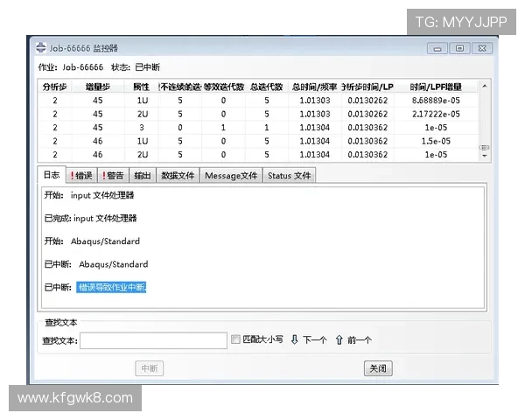Click the 分析步 column header
This screenshot has height=420, width=525.
tap(54, 87)
